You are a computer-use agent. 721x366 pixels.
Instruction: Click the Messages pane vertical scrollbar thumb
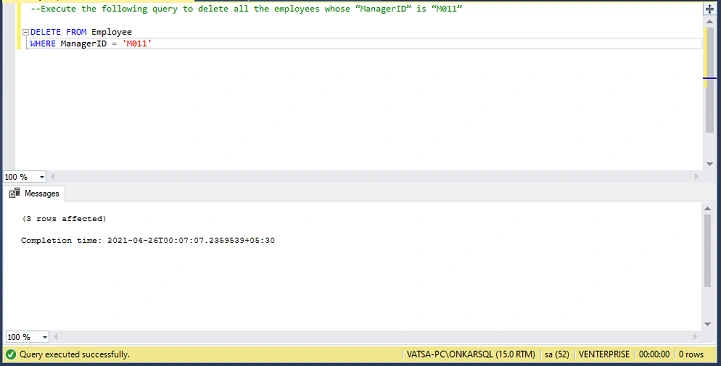pos(708,251)
